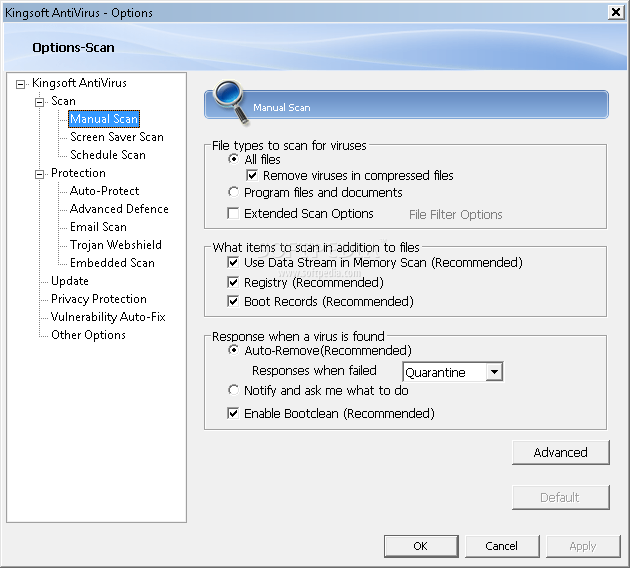Go to Update options
The height and width of the screenshot is (568, 630).
(70, 281)
